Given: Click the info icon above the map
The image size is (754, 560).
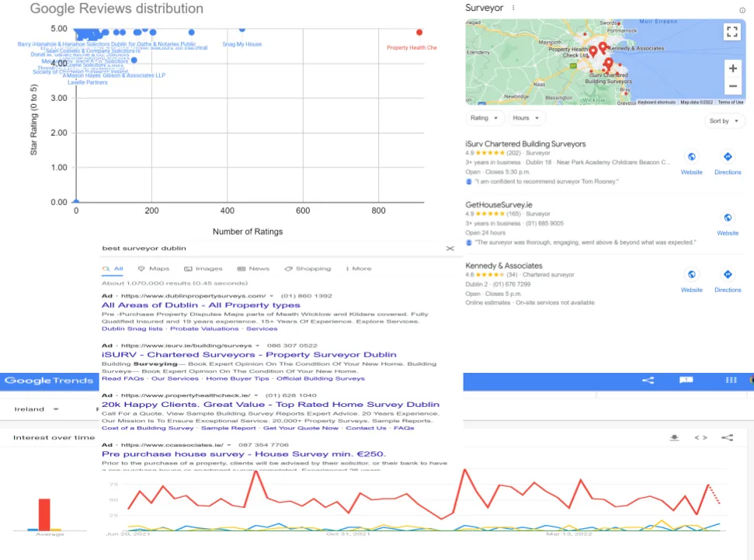Looking at the screenshot, I should click(742, 10).
